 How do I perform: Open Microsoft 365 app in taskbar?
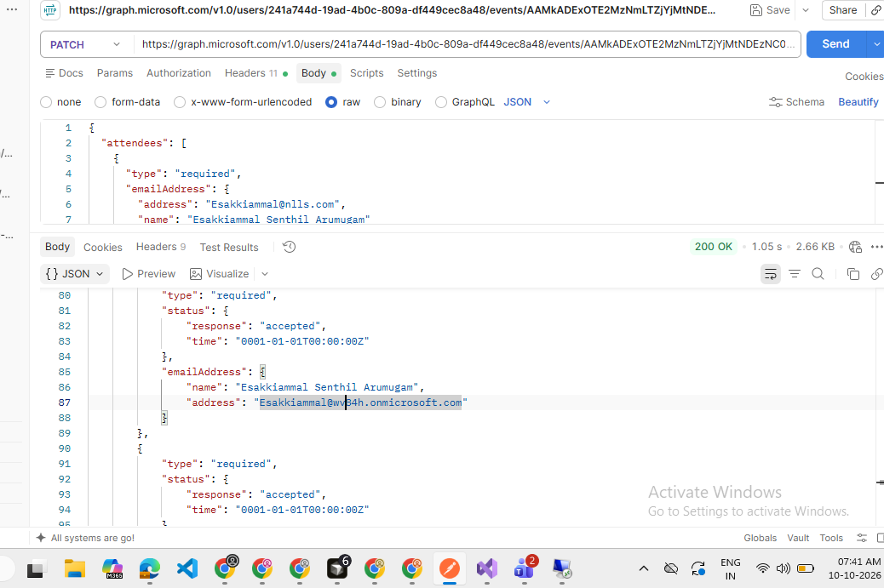point(112,568)
